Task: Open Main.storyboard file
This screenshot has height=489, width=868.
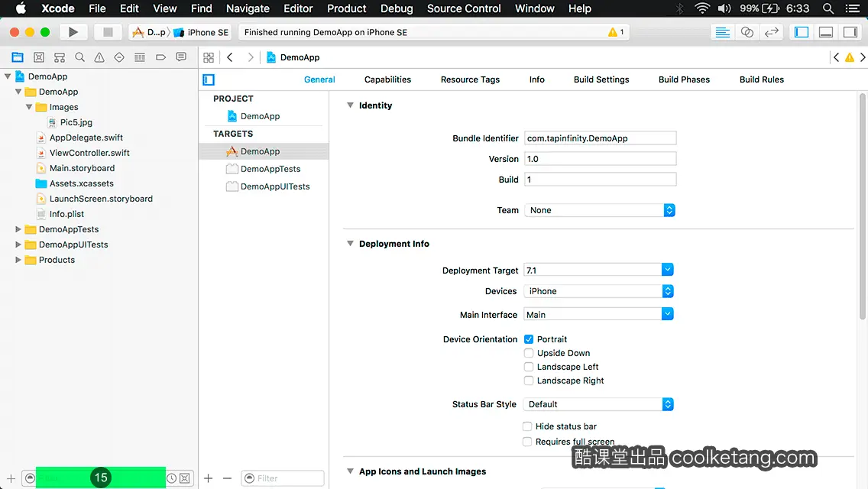Action: (82, 168)
